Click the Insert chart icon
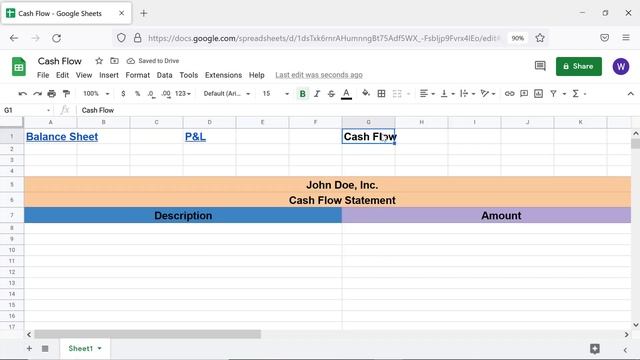Screen dimensions: 640x360 pyautogui.click(x=538, y=94)
